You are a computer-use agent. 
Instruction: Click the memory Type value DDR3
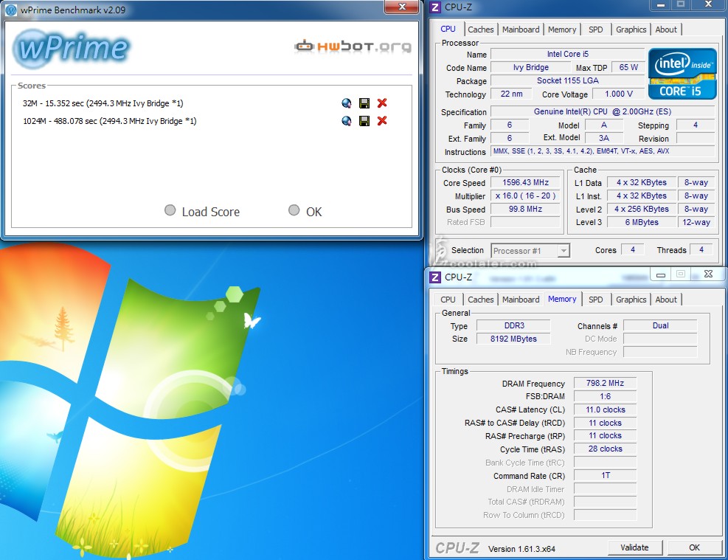click(514, 325)
